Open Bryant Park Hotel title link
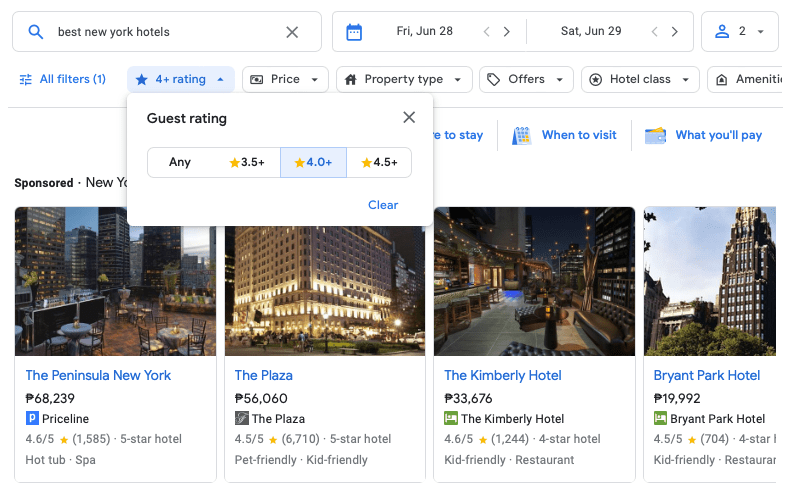Image resolution: width=793 pixels, height=496 pixels. pyautogui.click(x=707, y=376)
